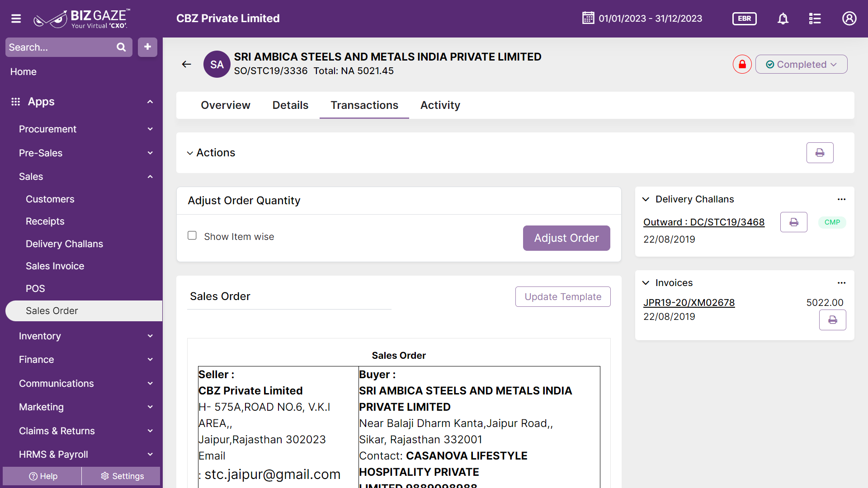868x488 pixels.
Task: Click the EBR badge icon
Action: tap(744, 19)
